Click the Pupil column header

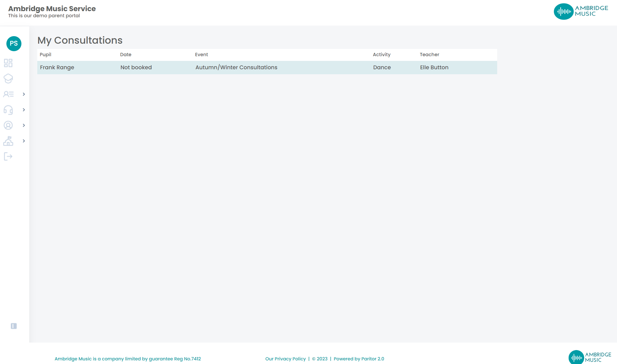tap(45, 55)
